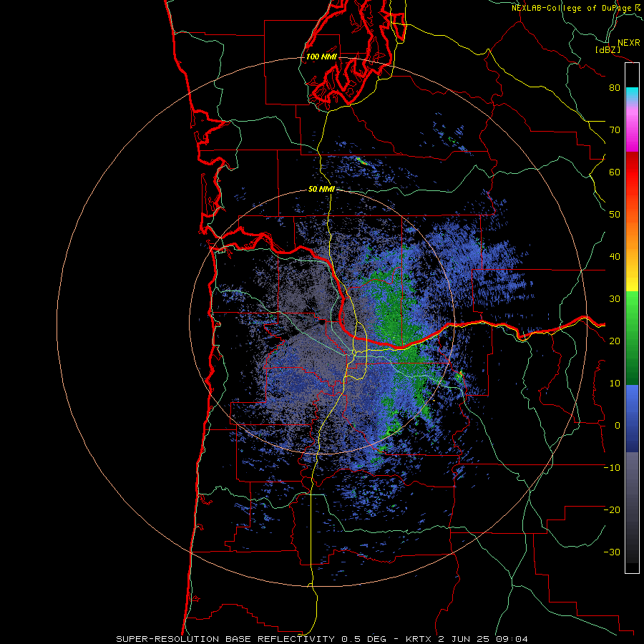Click the '50 NMI' range ring label

pyautogui.click(x=321, y=190)
